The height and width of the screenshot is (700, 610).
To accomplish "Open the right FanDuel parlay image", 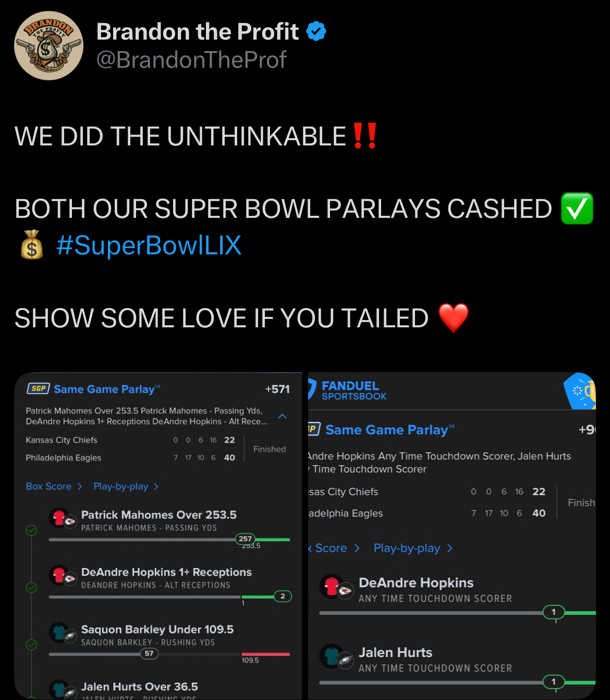I will pyautogui.click(x=452, y=536).
